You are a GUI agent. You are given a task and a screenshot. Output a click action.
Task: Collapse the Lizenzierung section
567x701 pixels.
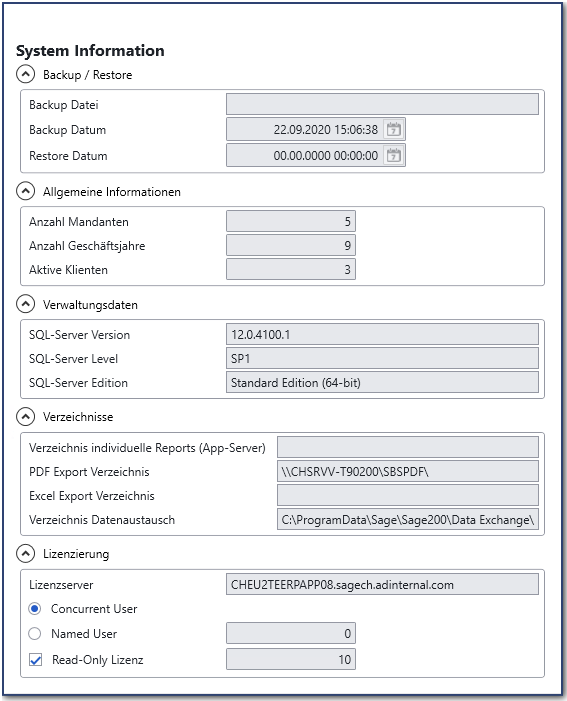pos(25,554)
